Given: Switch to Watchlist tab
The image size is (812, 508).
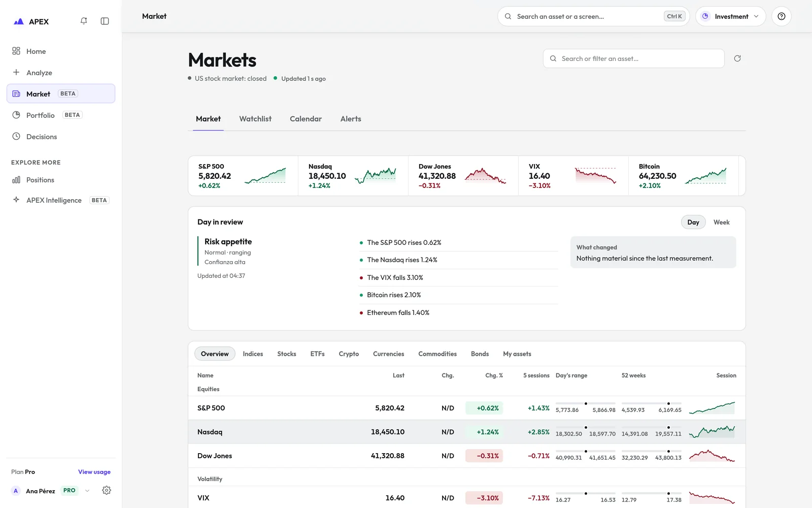Looking at the screenshot, I should (x=255, y=119).
